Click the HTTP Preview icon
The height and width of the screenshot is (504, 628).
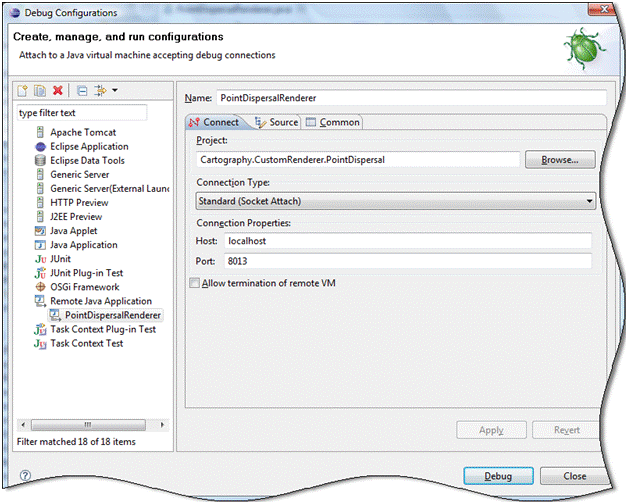[x=40, y=203]
